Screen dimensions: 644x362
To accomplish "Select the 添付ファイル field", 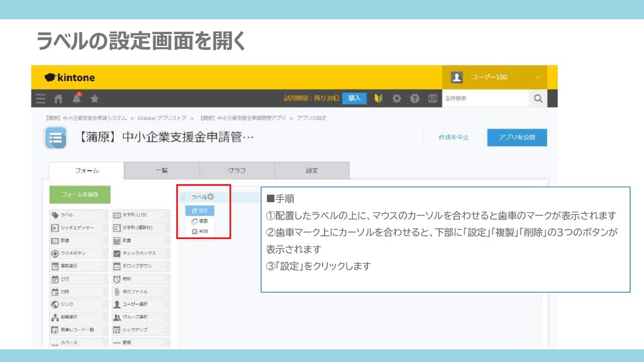I will point(141,292).
